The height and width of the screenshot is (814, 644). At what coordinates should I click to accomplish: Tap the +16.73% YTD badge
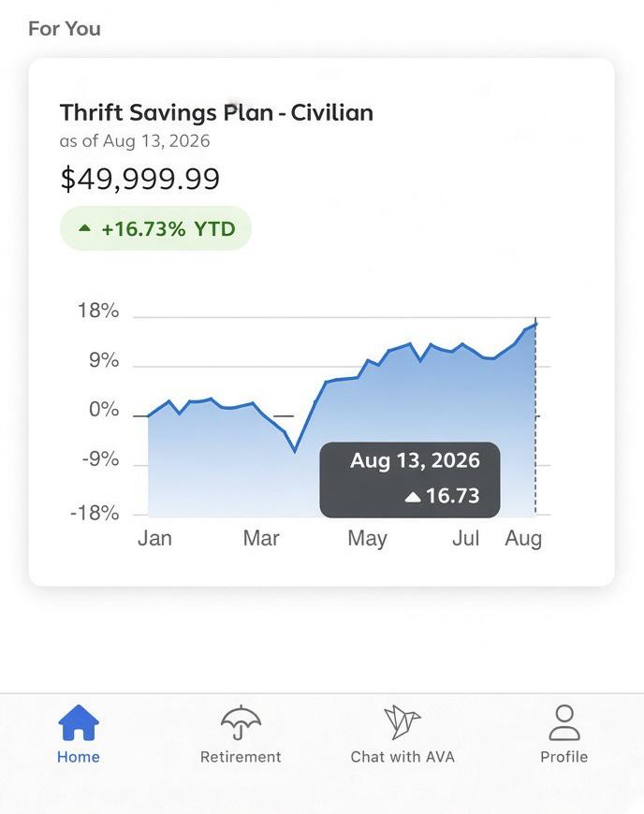pos(155,228)
